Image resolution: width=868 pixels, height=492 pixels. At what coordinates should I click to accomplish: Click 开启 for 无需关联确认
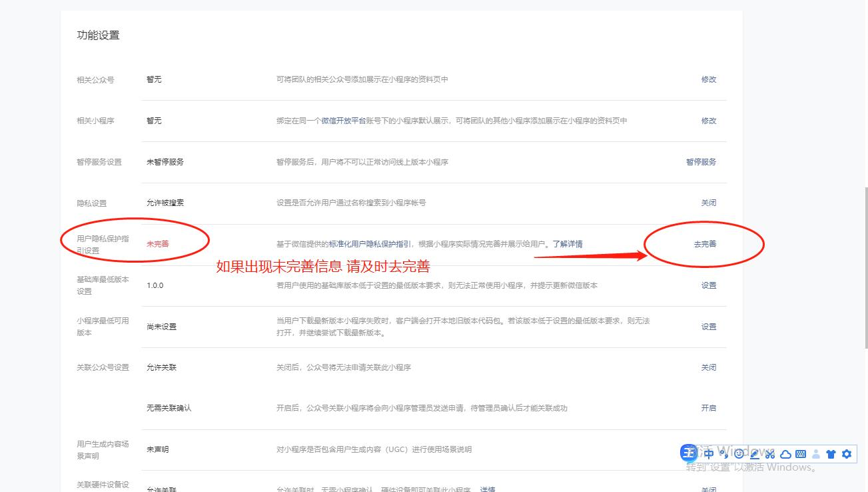tap(709, 408)
